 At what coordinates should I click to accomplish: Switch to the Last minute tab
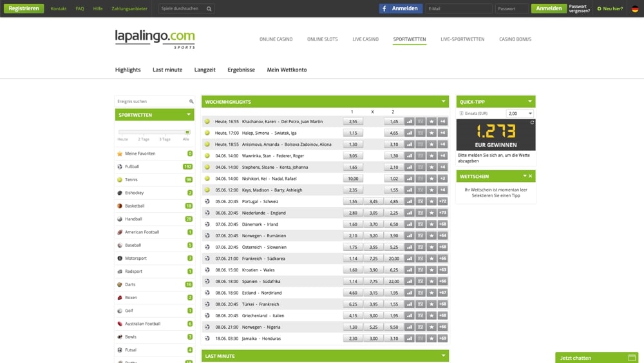coord(167,70)
